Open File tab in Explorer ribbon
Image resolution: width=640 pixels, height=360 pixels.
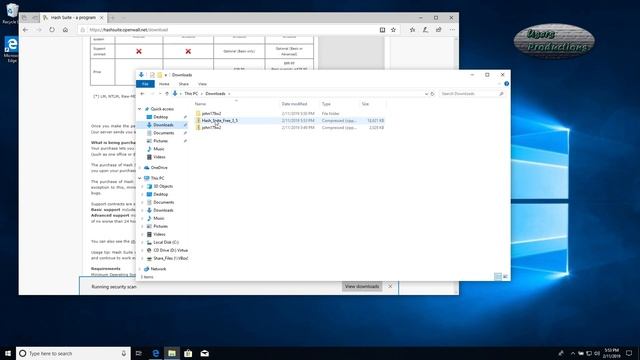pyautogui.click(x=145, y=84)
